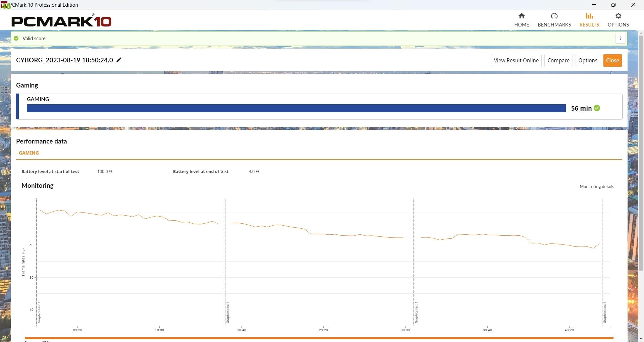Click the vertical scrollbar on the right
644x342 pixels.
pos(641,153)
